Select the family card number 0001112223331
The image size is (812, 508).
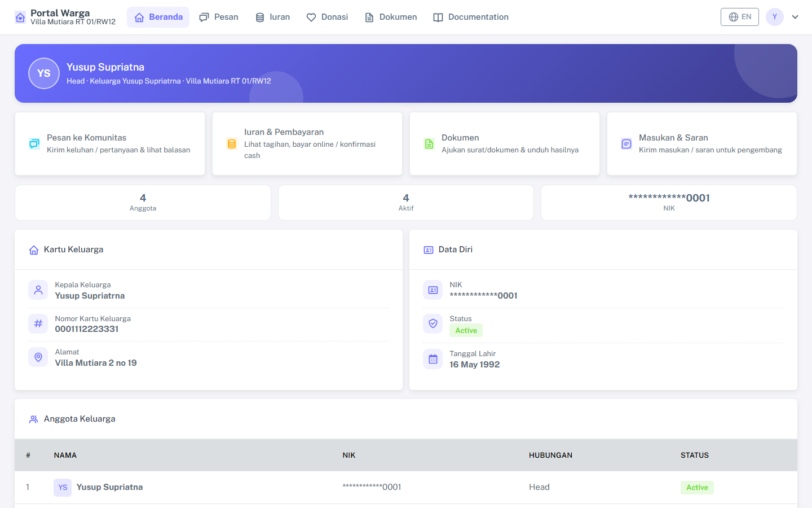(x=87, y=329)
